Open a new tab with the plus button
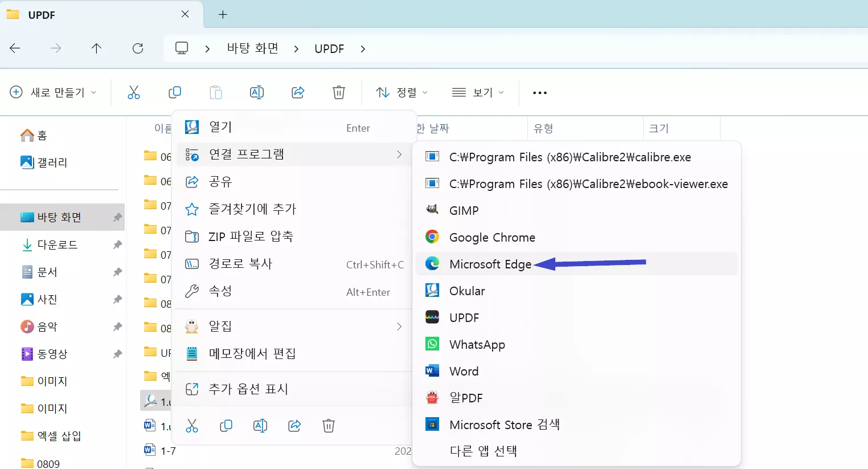 223,15
